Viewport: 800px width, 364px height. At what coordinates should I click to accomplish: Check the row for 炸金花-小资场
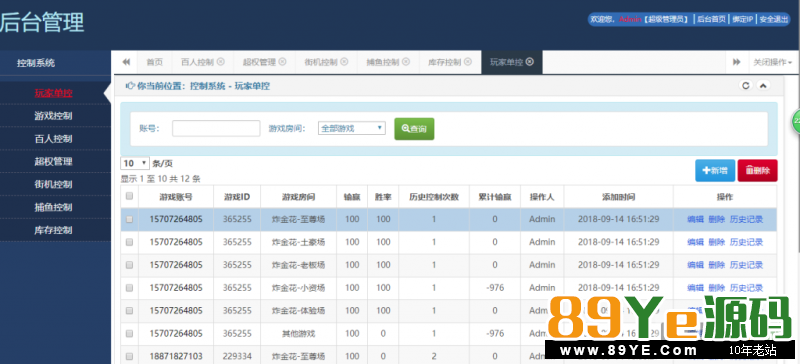coord(129,287)
